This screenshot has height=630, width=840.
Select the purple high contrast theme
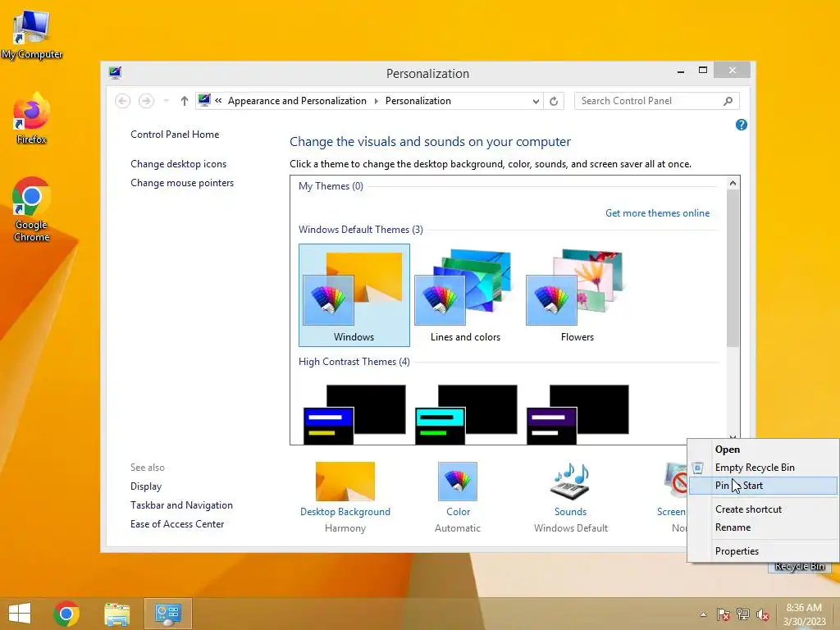(577, 414)
